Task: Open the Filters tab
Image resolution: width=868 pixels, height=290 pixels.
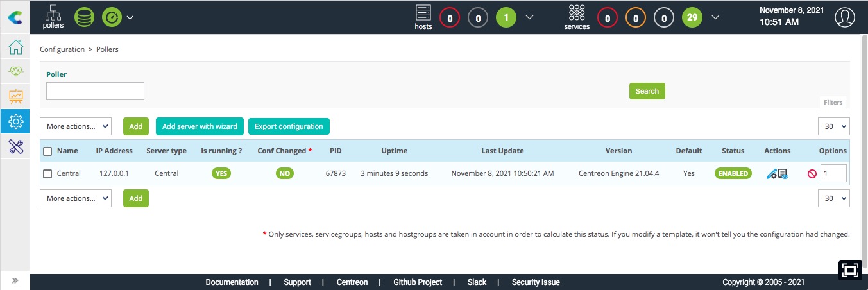Action: tap(833, 103)
